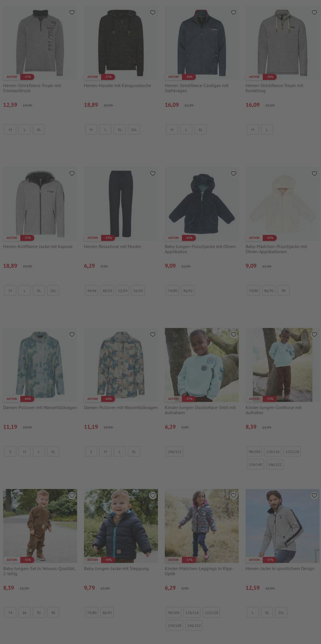Favorite the Herren-Relaxhose mit Muster

point(153,174)
